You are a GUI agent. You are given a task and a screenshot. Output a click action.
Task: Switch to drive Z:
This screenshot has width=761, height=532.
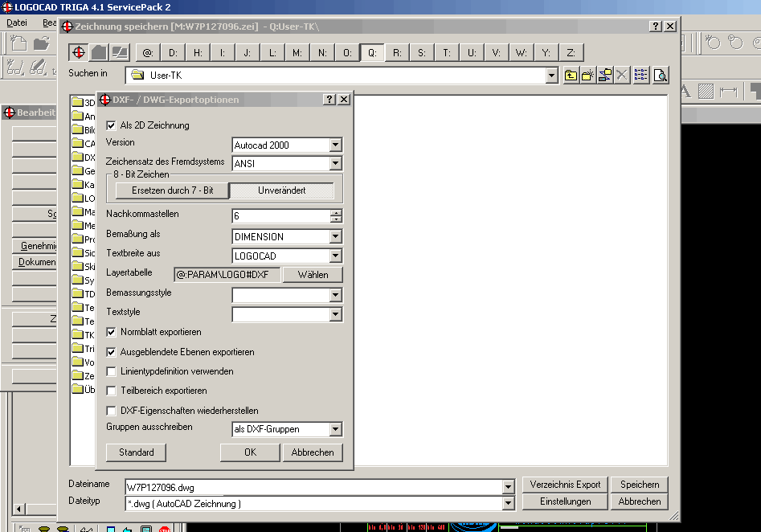[x=571, y=52]
